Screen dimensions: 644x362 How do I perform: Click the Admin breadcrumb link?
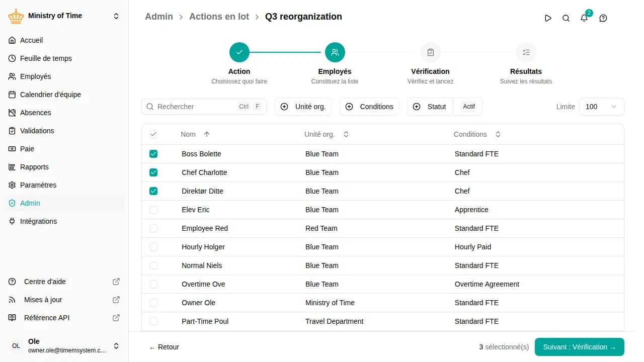coord(159,17)
